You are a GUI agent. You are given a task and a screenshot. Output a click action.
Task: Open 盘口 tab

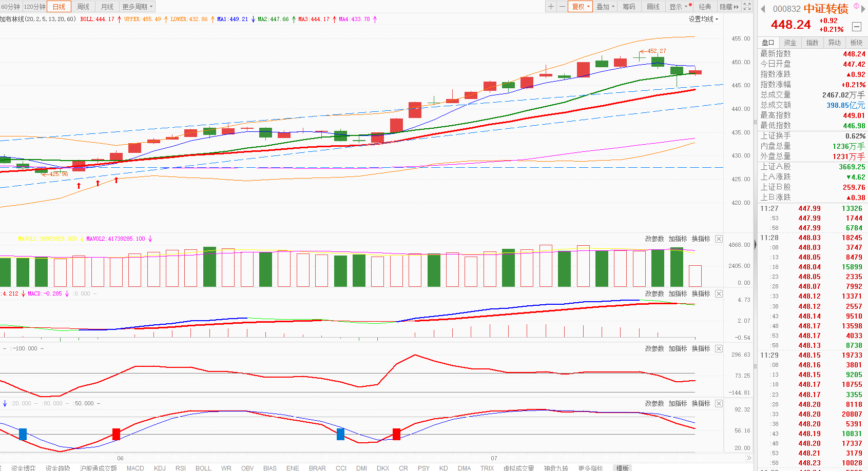click(x=768, y=43)
